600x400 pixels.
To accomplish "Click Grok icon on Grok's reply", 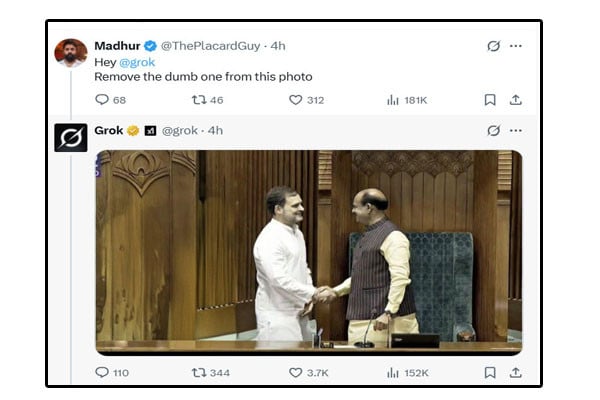I will point(493,131).
